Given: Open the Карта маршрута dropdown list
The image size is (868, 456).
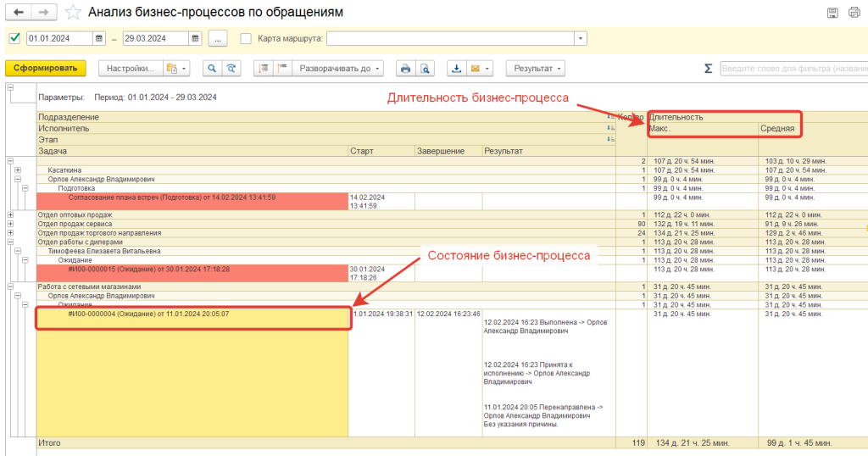Looking at the screenshot, I should click(581, 38).
